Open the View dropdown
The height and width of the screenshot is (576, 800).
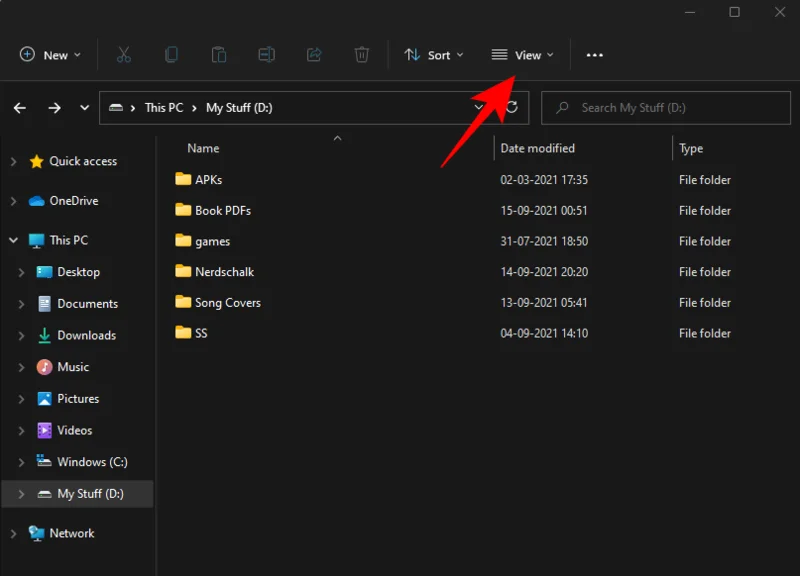[523, 55]
